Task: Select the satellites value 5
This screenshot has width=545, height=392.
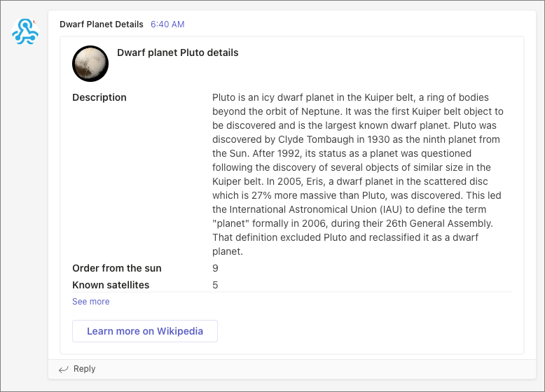Action: click(215, 285)
